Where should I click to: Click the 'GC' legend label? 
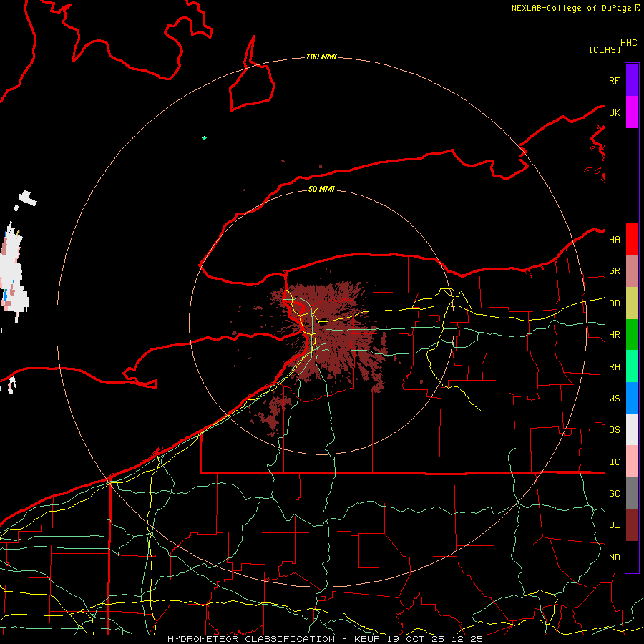point(614,494)
